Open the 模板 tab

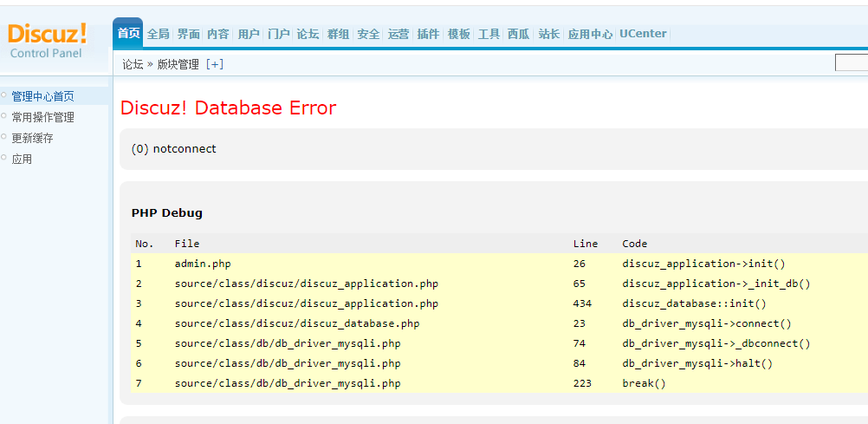[x=459, y=34]
